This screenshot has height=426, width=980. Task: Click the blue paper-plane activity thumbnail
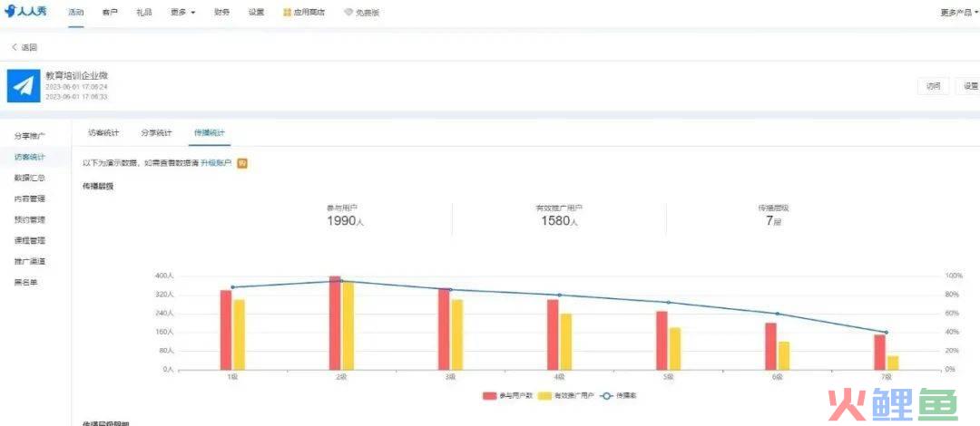[24, 86]
